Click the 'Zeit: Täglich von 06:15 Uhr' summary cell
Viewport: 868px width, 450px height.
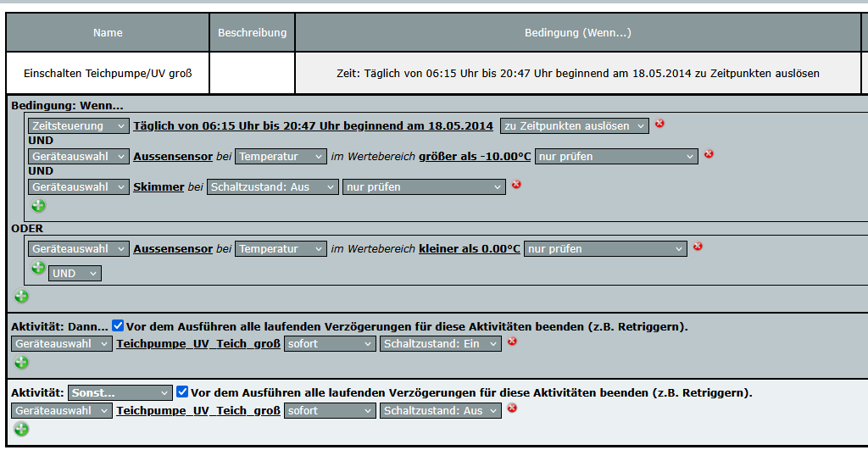[x=578, y=73]
